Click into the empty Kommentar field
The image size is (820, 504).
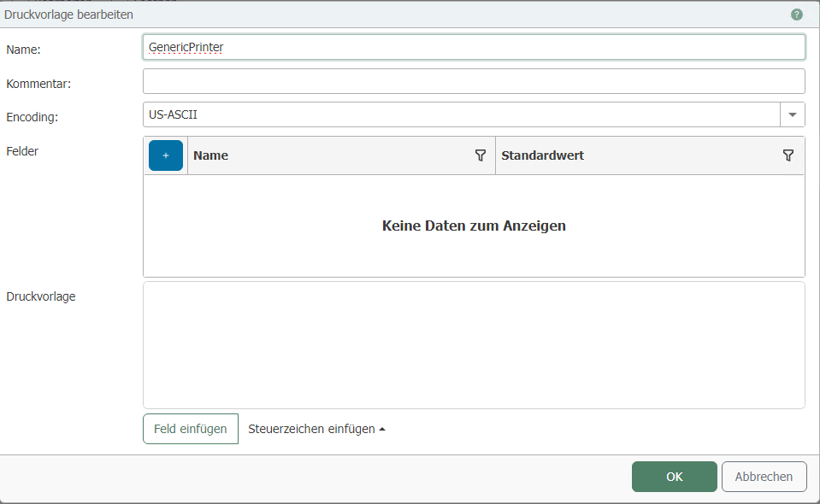(474, 81)
